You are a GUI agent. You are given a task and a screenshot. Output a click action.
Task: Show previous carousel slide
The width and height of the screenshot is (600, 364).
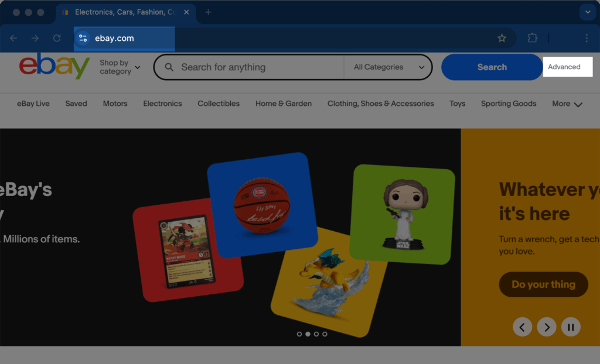[522, 327]
